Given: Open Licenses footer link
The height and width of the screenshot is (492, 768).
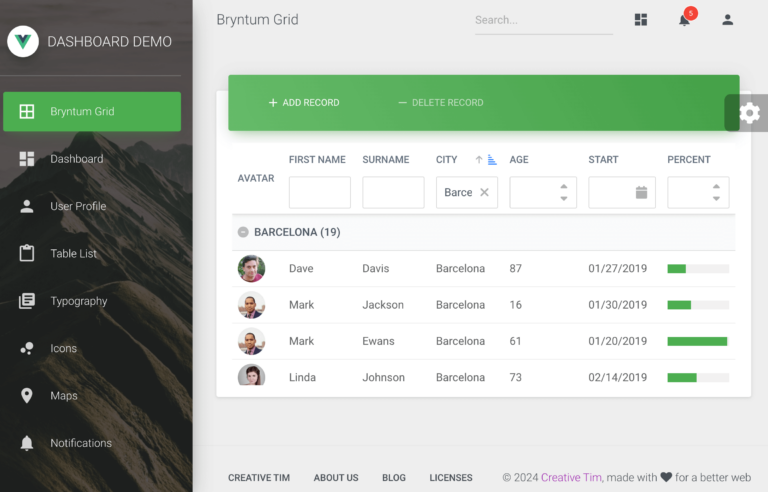Looking at the screenshot, I should point(451,478).
